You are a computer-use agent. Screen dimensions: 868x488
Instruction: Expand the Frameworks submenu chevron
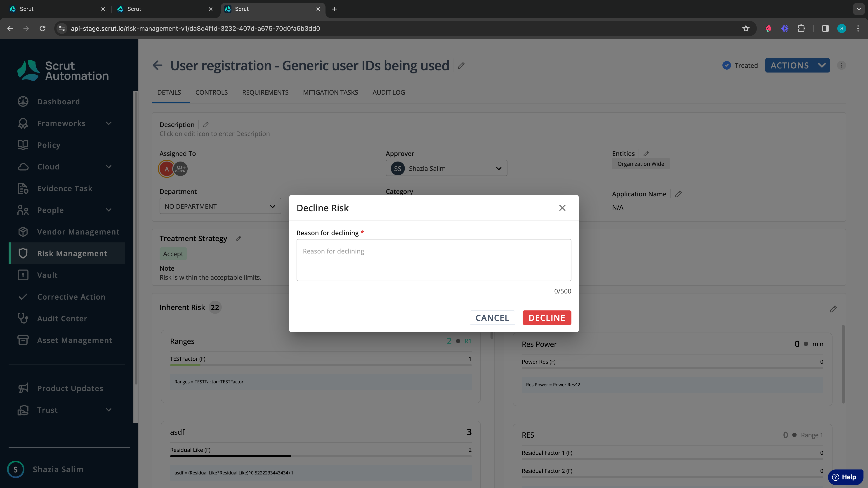tap(108, 123)
